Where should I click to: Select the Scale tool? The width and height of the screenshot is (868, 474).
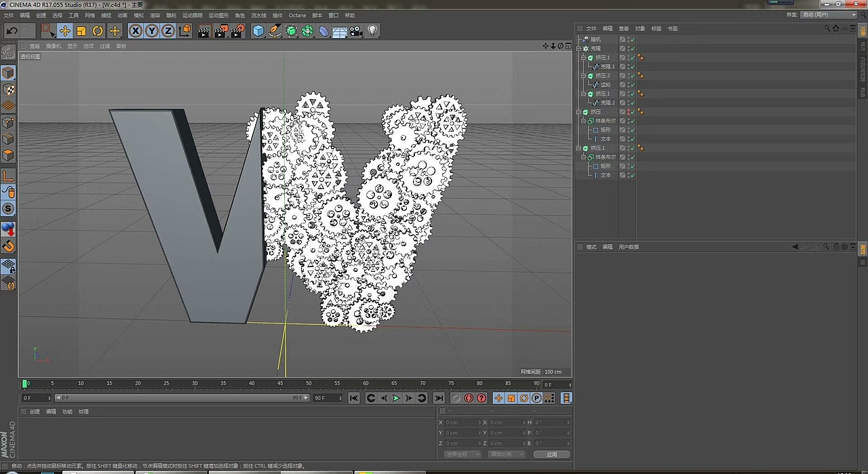[x=81, y=31]
